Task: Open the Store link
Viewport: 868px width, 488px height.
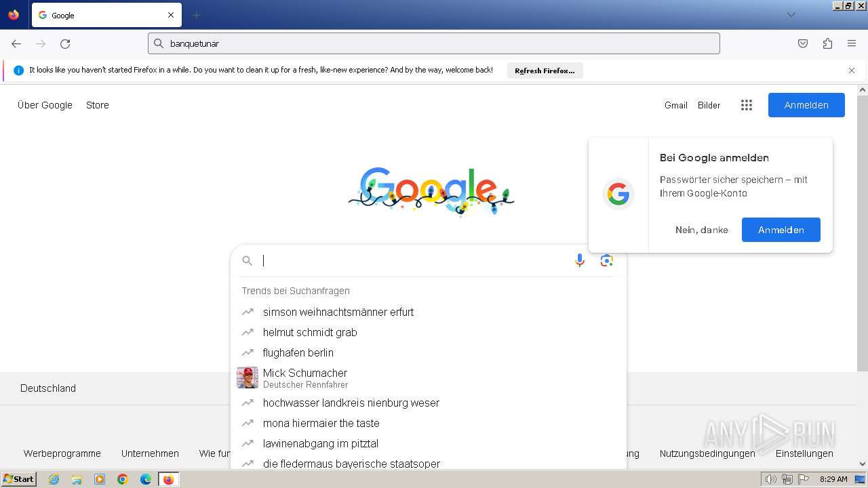Action: pos(98,105)
